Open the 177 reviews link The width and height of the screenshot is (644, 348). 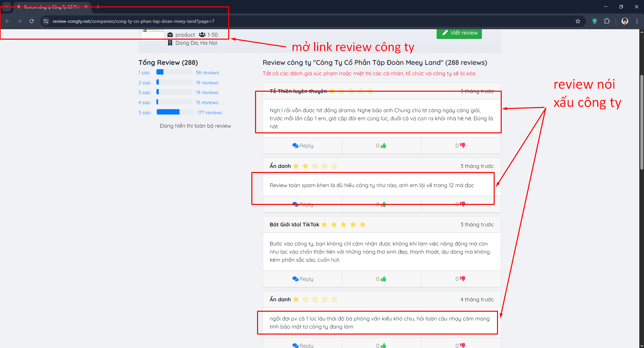pos(210,113)
